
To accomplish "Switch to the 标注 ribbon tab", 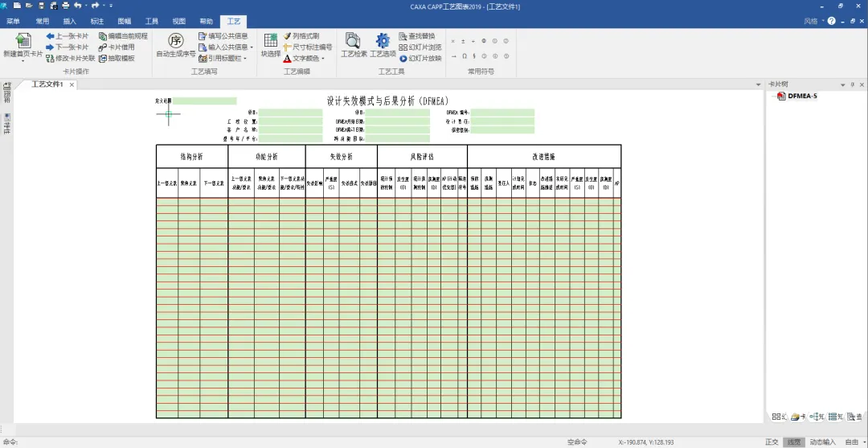I will click(x=97, y=21).
